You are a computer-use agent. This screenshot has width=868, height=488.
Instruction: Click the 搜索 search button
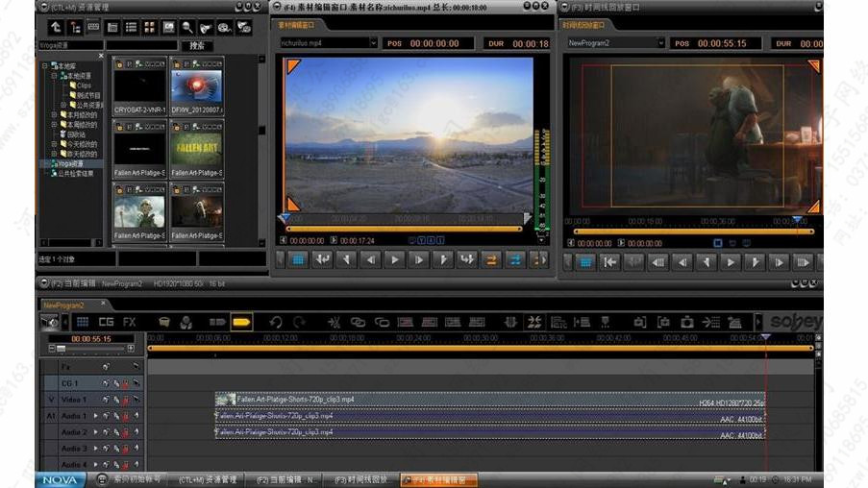[x=197, y=45]
